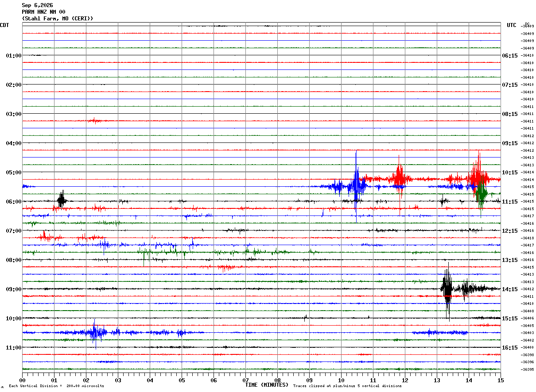Click the 'Each Vertical Division' scale note

click(x=56, y=386)
